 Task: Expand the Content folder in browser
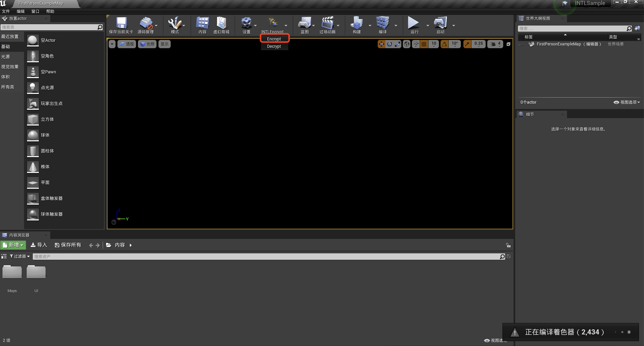click(131, 245)
